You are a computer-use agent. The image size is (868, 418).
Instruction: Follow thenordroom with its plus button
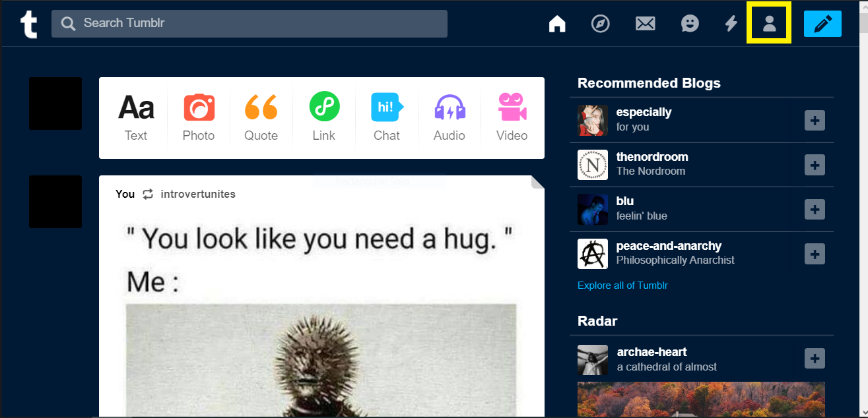click(x=815, y=165)
